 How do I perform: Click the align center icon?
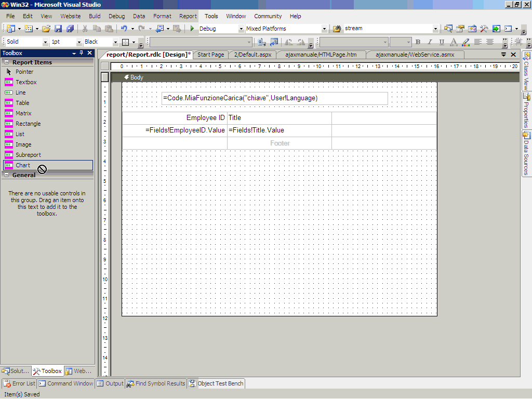pos(489,42)
